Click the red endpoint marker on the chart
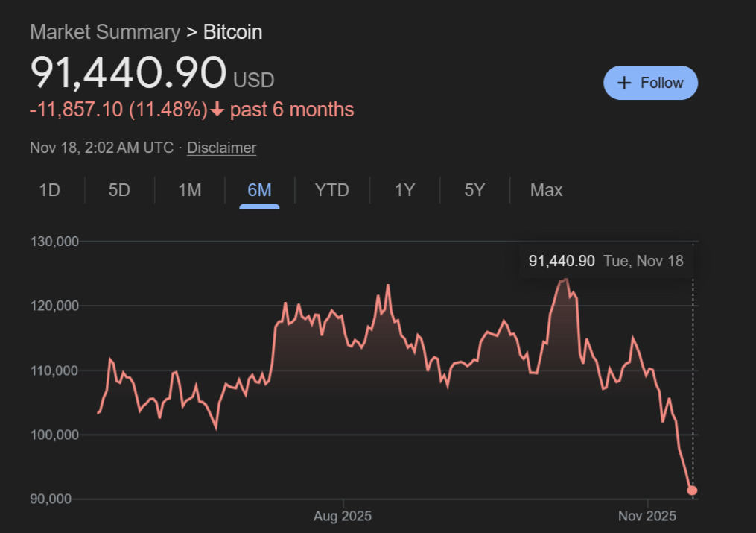This screenshot has width=756, height=533. (692, 490)
